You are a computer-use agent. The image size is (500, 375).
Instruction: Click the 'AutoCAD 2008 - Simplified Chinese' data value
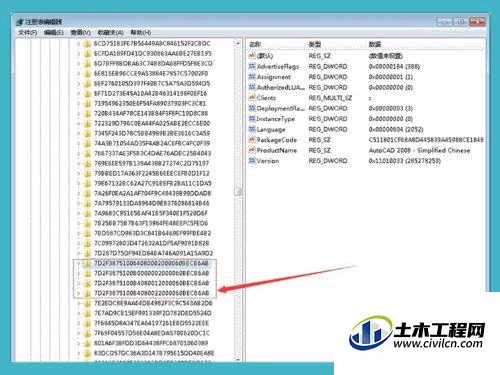click(419, 150)
